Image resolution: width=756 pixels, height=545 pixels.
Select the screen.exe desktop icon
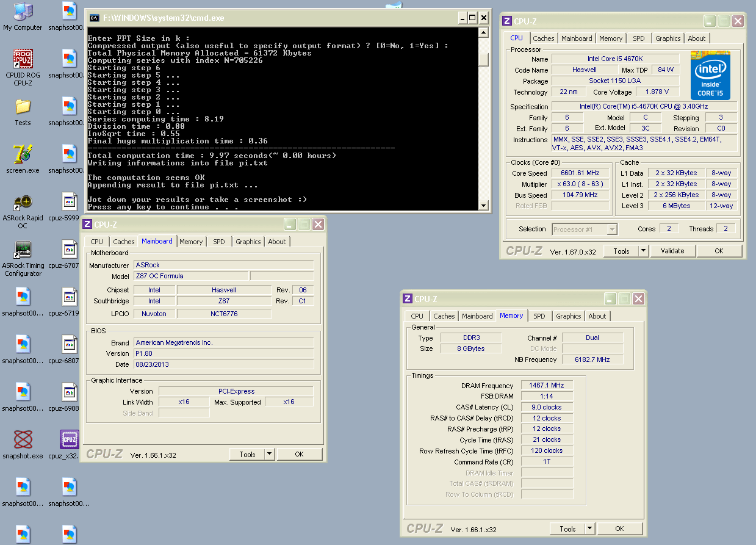click(x=23, y=154)
